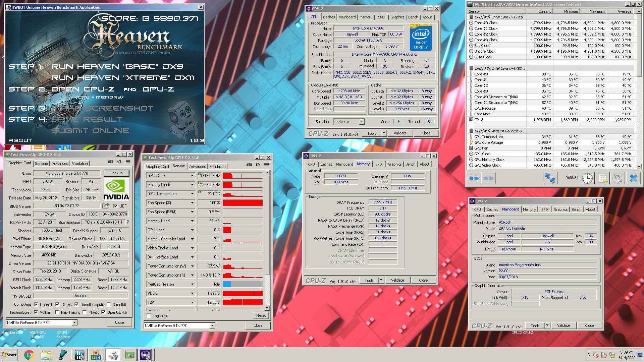The image size is (644, 362).
Task: Click GPU-Z graphics card icon in taskbar
Action: pyautogui.click(x=129, y=355)
